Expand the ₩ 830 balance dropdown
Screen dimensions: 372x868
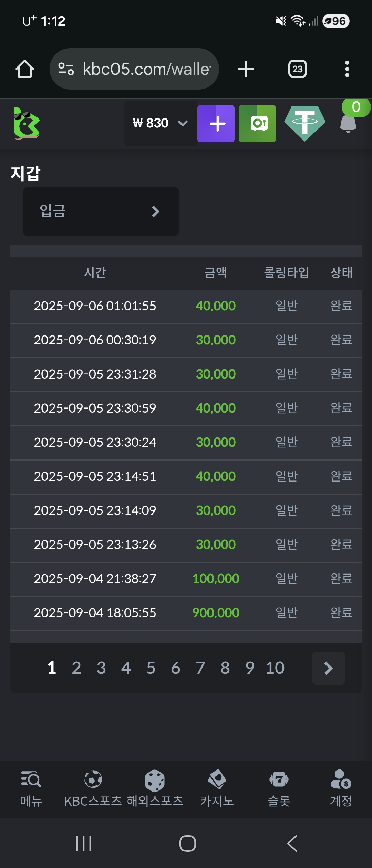coord(160,123)
